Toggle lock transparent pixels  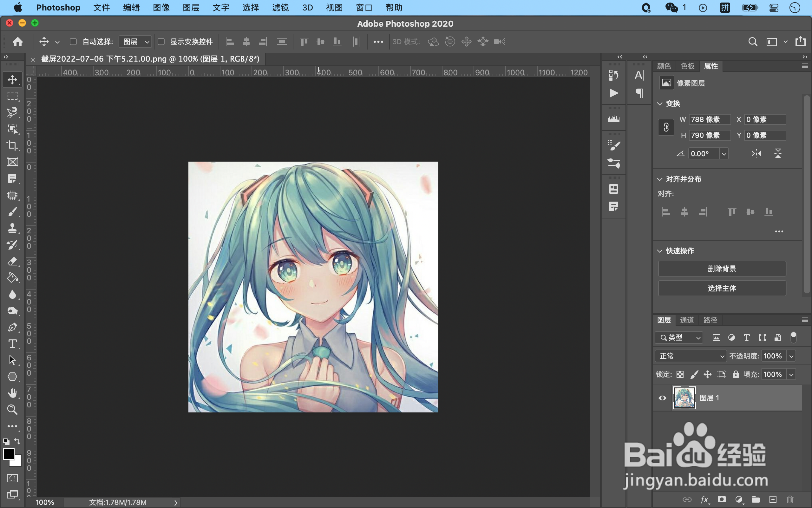click(680, 374)
